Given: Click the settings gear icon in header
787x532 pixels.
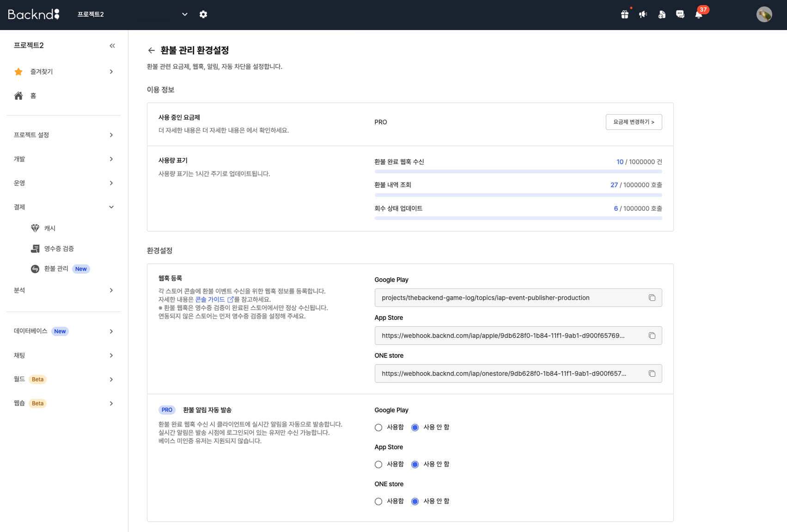Looking at the screenshot, I should click(x=203, y=14).
